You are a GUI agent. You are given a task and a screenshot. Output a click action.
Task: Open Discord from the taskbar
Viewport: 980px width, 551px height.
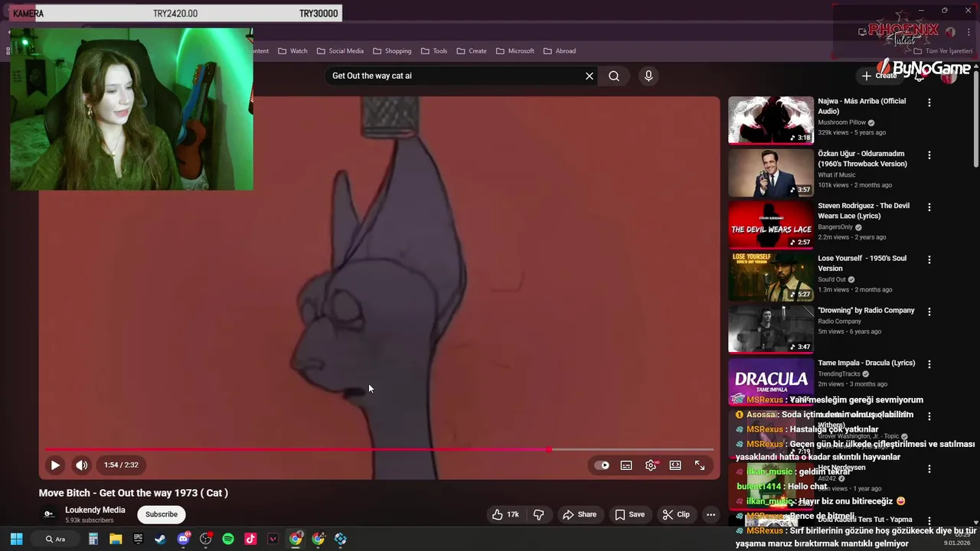[x=183, y=539]
